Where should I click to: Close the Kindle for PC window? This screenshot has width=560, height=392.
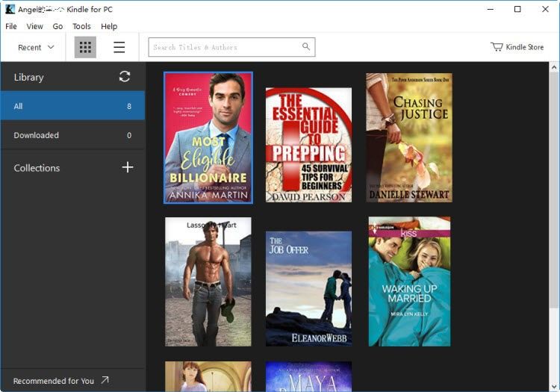pos(545,9)
